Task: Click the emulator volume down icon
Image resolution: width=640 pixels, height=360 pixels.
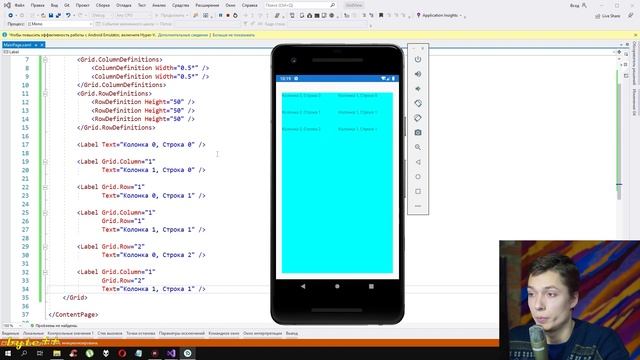Action: (418, 89)
